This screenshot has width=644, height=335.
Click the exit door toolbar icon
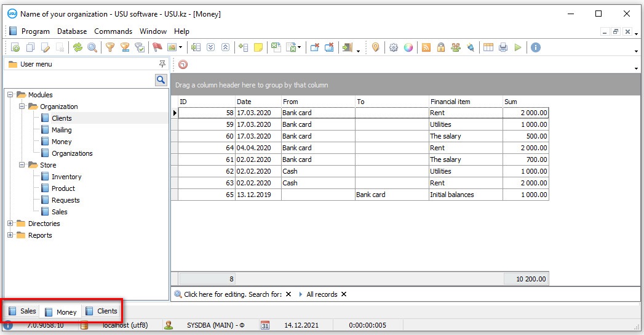tap(348, 47)
